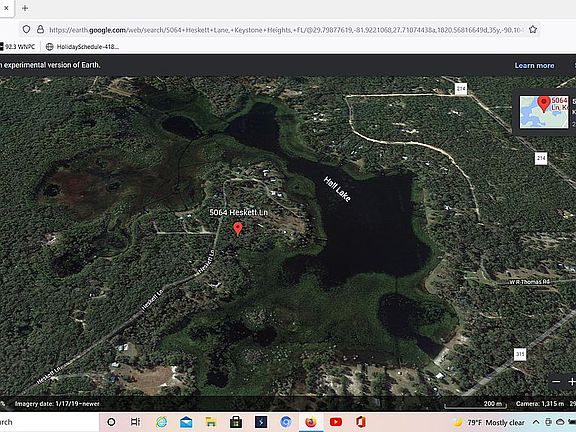Switch to Firefox in the taskbar
Viewport: 576px width, 432px height.
(x=311, y=422)
